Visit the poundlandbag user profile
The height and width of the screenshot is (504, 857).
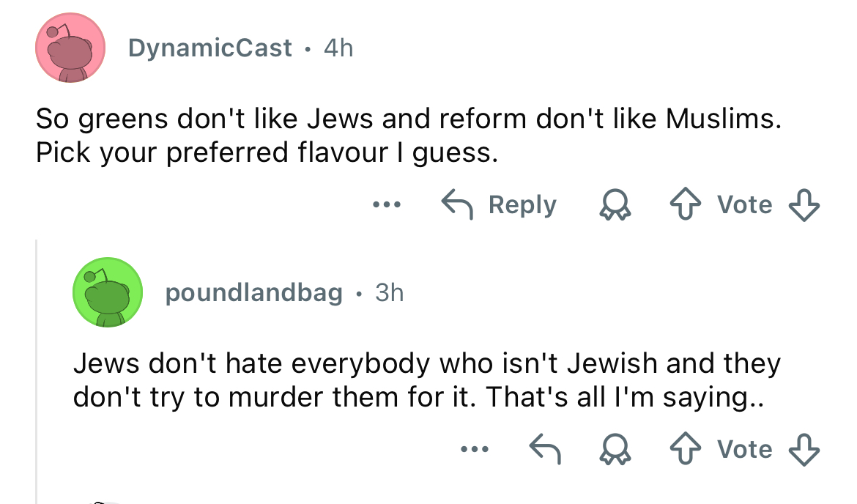click(x=253, y=293)
